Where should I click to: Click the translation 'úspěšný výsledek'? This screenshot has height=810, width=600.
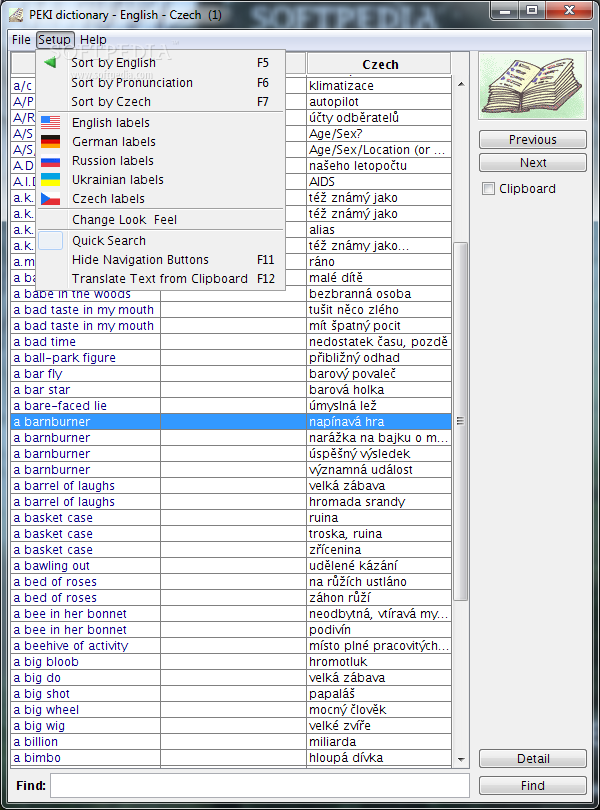(360, 454)
